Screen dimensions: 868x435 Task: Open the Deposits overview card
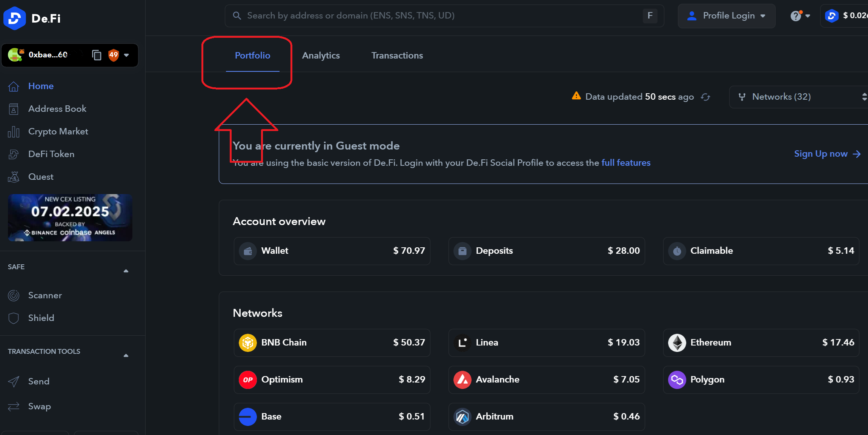pos(547,251)
